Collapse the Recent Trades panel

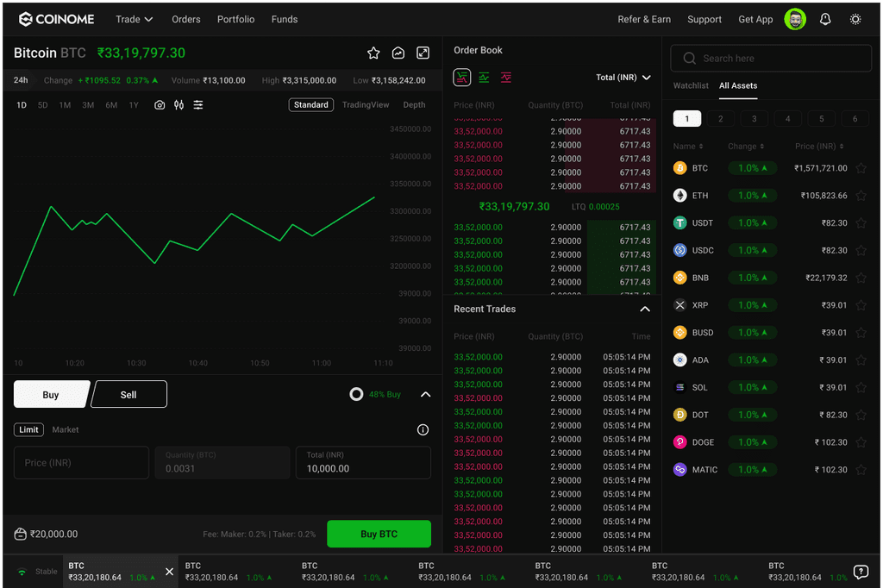point(645,310)
